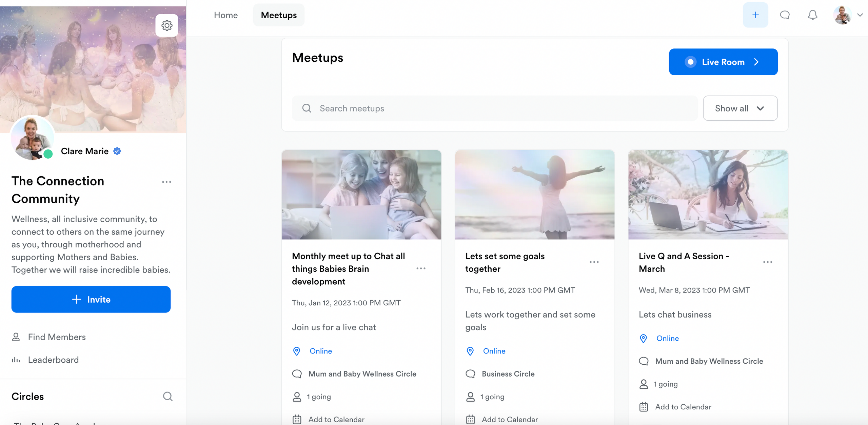Enter the Live Room
868x425 pixels.
click(723, 62)
